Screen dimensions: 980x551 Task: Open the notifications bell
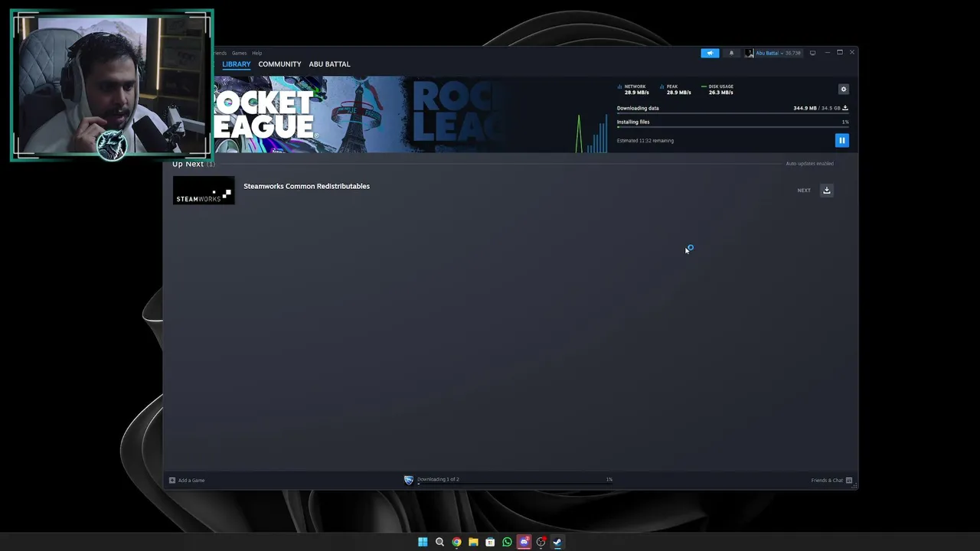click(x=731, y=53)
